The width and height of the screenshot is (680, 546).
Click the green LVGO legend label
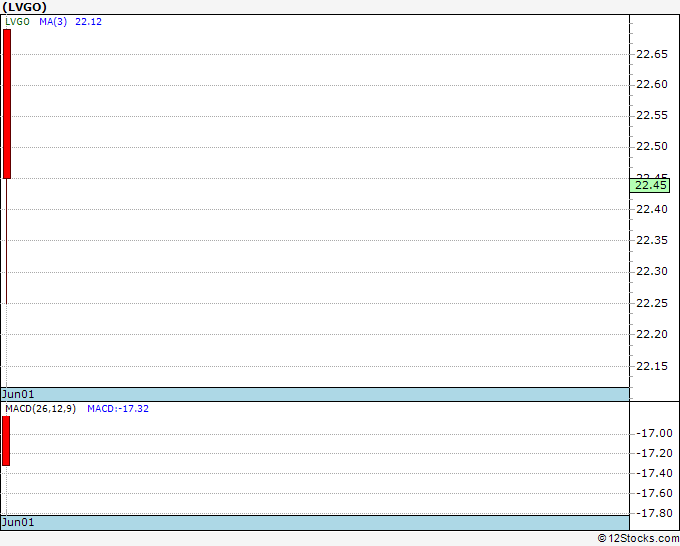click(17, 22)
